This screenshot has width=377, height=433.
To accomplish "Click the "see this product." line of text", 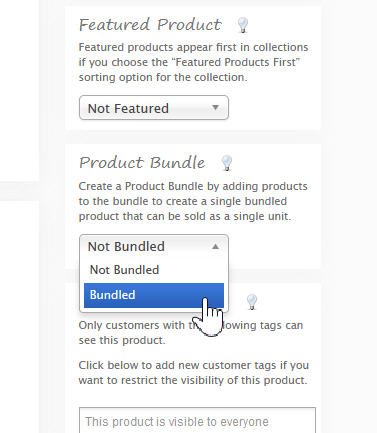I will [122, 340].
